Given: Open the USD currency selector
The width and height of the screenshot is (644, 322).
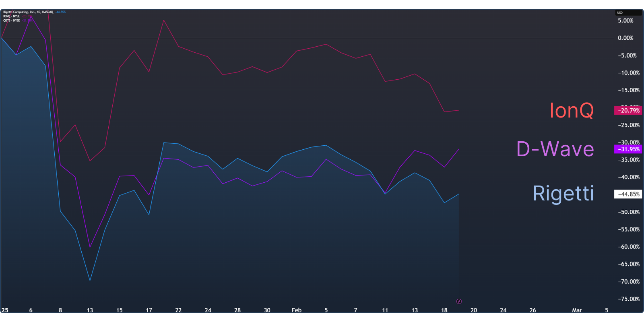Looking at the screenshot, I should [628, 12].
